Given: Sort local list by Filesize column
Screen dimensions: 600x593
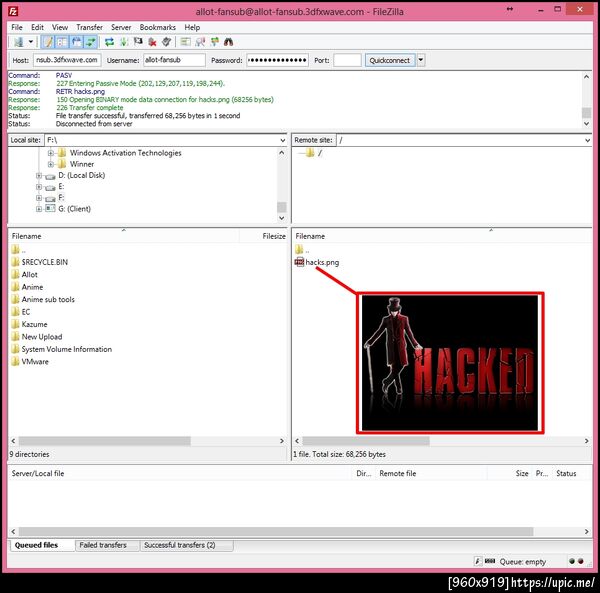Looking at the screenshot, I should pos(274,236).
